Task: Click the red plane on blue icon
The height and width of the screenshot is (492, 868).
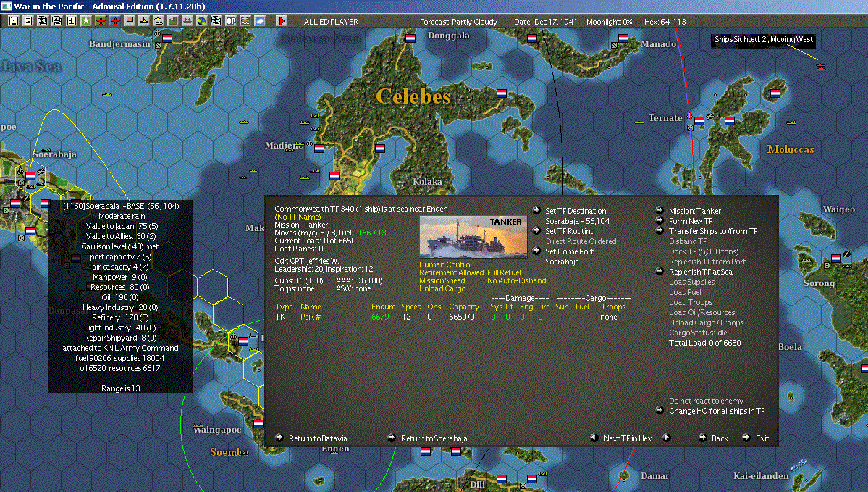Action: [114, 21]
